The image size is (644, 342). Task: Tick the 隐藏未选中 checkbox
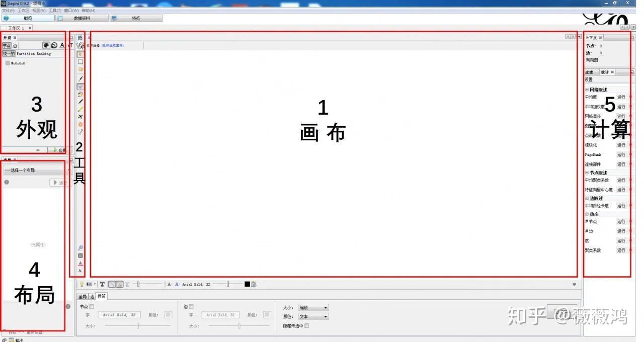tap(307, 325)
